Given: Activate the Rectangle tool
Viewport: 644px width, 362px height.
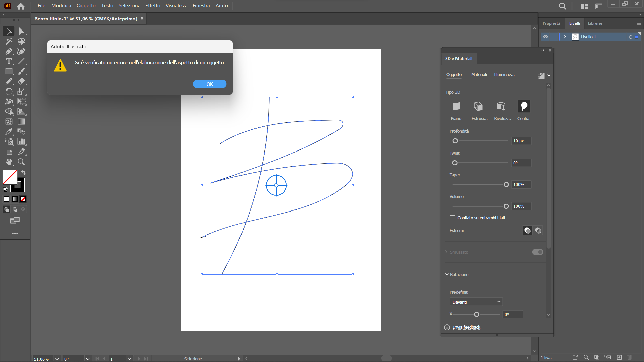Looking at the screenshot, I should (9, 71).
